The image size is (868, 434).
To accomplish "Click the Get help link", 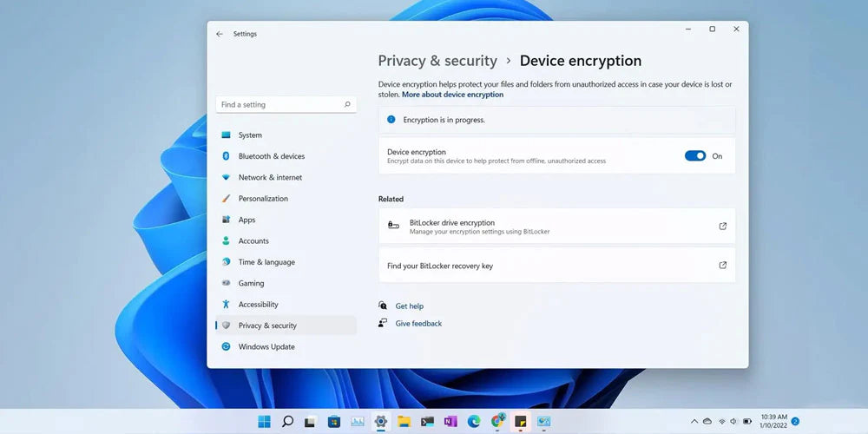I will coord(409,306).
